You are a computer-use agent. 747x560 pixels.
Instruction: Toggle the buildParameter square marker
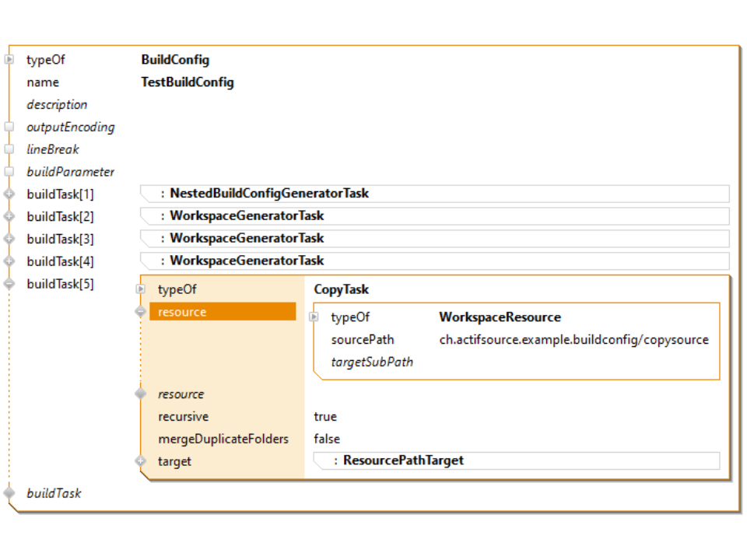pyautogui.click(x=9, y=172)
